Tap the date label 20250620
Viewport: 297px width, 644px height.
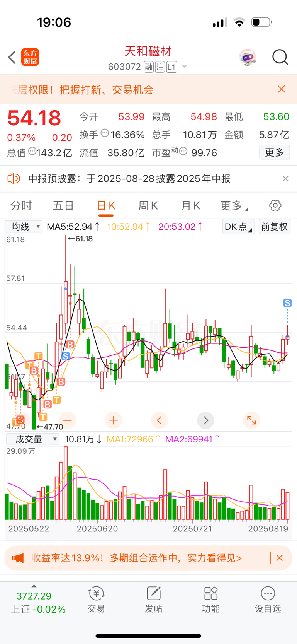point(97,529)
